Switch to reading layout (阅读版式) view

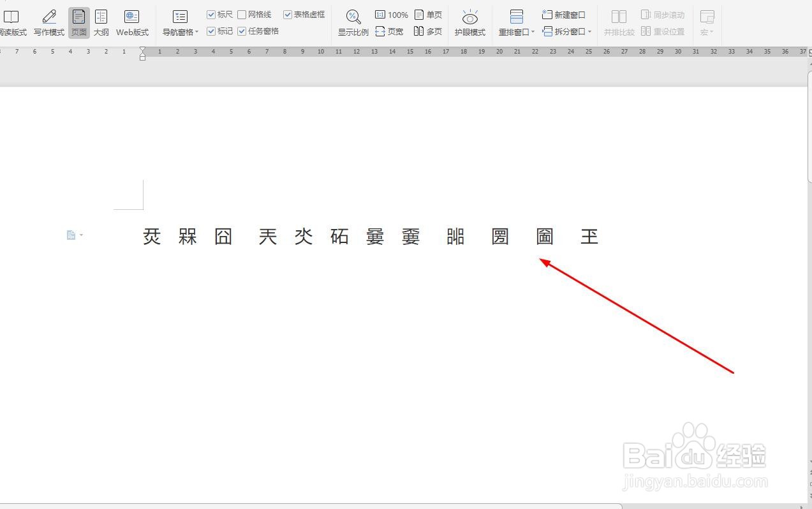pos(11,23)
